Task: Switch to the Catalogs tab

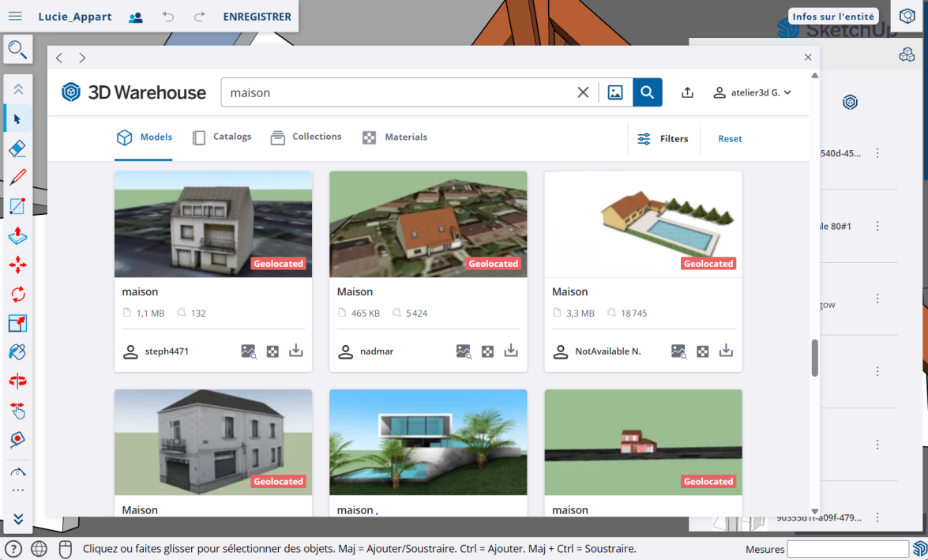Action: pyautogui.click(x=222, y=137)
